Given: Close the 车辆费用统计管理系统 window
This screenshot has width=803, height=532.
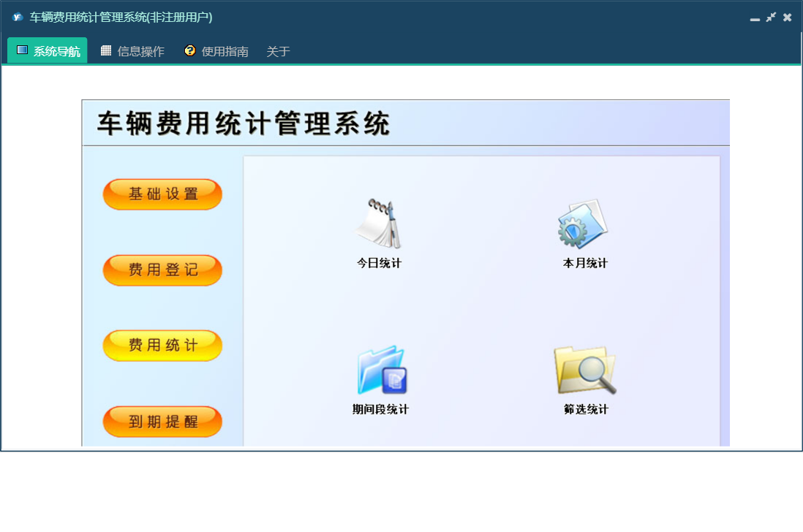Looking at the screenshot, I should click(x=787, y=18).
